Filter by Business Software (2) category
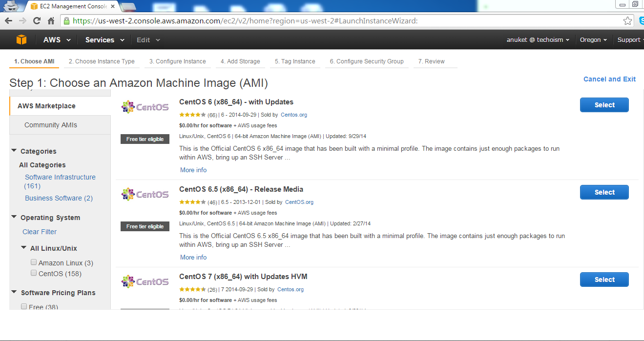This screenshot has height=341, width=644. (59, 198)
